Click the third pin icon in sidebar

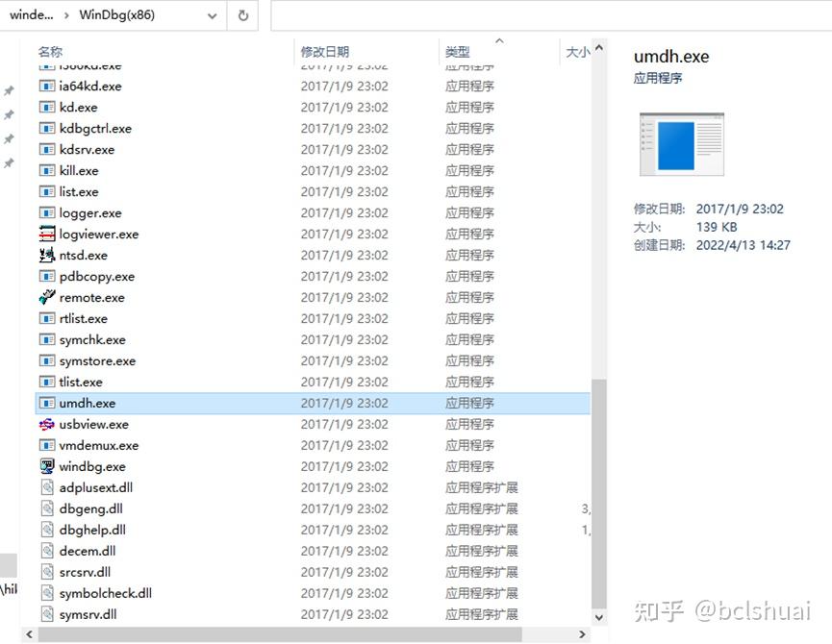(9, 138)
